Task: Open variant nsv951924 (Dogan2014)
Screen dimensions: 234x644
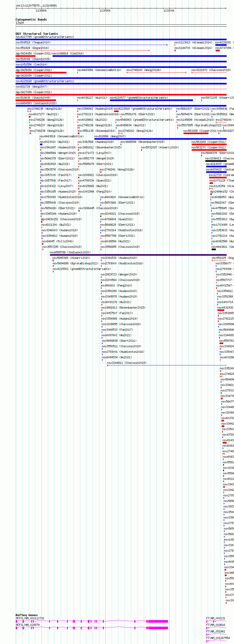Action: coord(32,48)
